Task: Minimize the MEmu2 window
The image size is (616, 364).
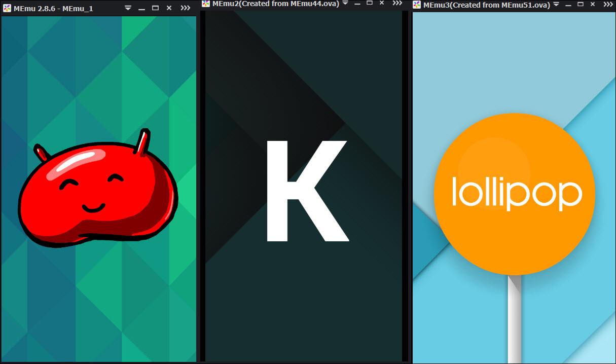Action: click(357, 4)
